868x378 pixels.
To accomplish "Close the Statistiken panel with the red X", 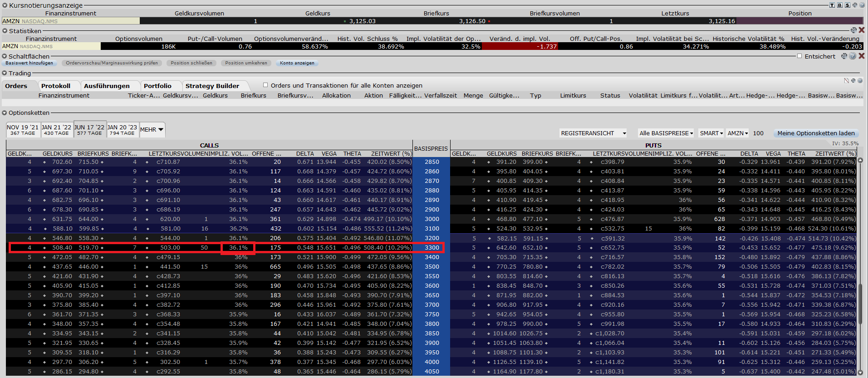I will pyautogui.click(x=862, y=30).
